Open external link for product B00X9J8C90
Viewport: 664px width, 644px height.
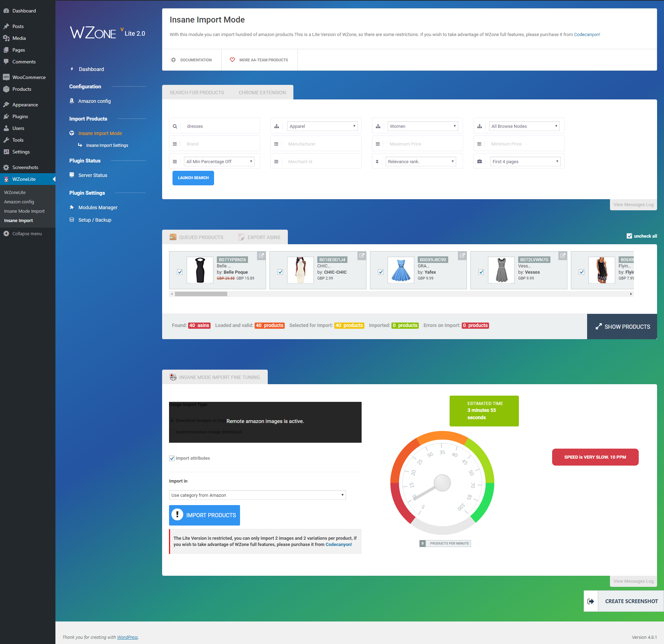click(x=462, y=256)
